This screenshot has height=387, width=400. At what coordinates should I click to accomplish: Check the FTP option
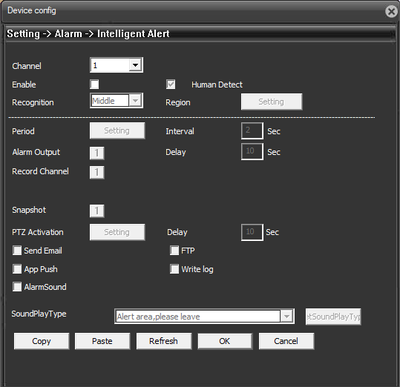click(x=174, y=250)
